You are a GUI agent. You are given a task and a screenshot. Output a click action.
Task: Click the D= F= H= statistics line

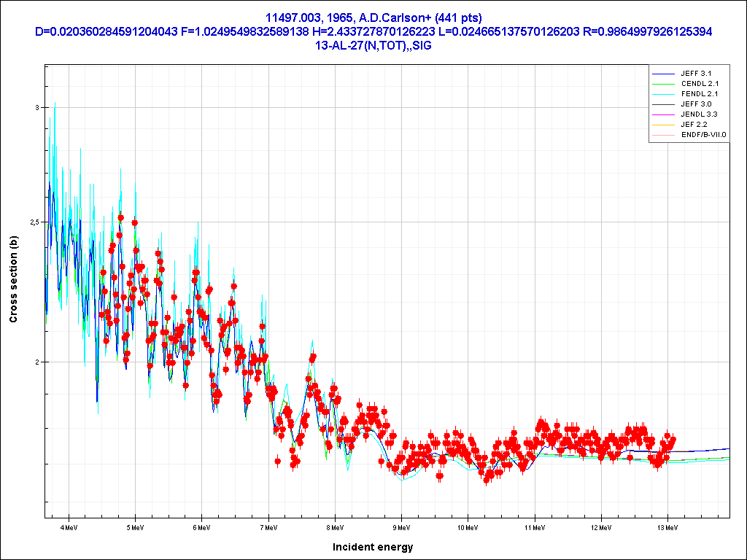(x=373, y=31)
